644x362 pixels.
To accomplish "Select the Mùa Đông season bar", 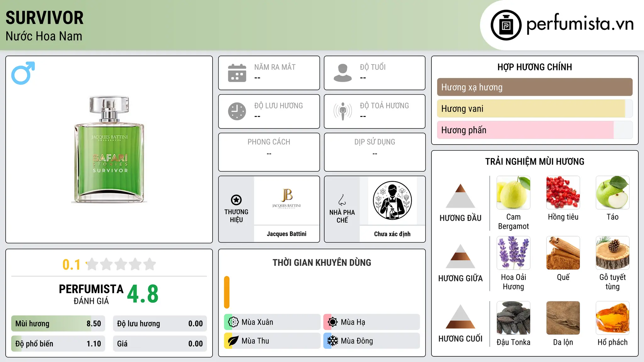I will click(371, 341).
